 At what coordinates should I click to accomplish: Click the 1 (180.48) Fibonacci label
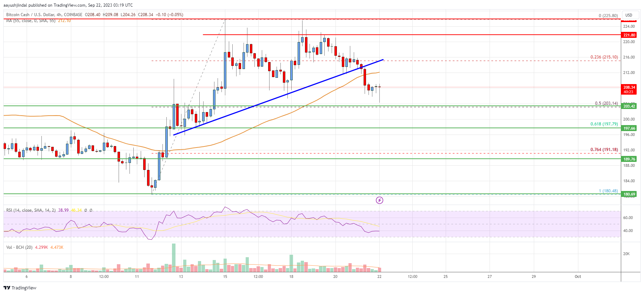click(x=608, y=191)
